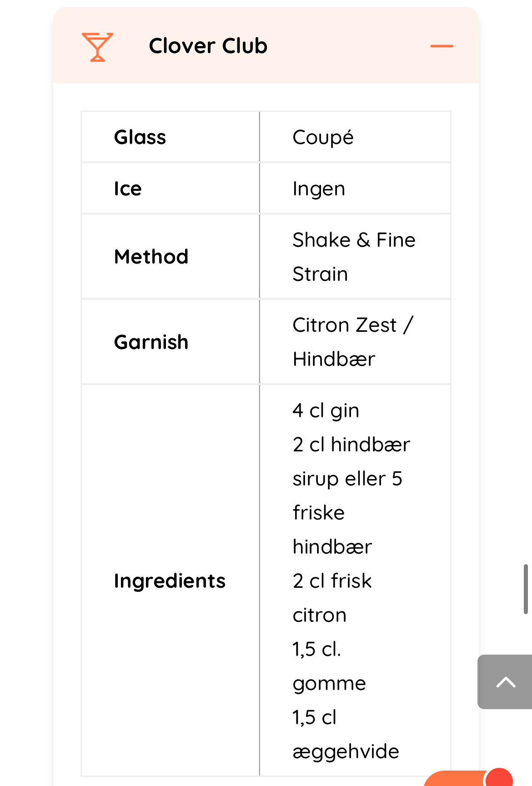Collapse the Clover Club section via minus icon
This screenshot has width=532, height=786.
(442, 46)
